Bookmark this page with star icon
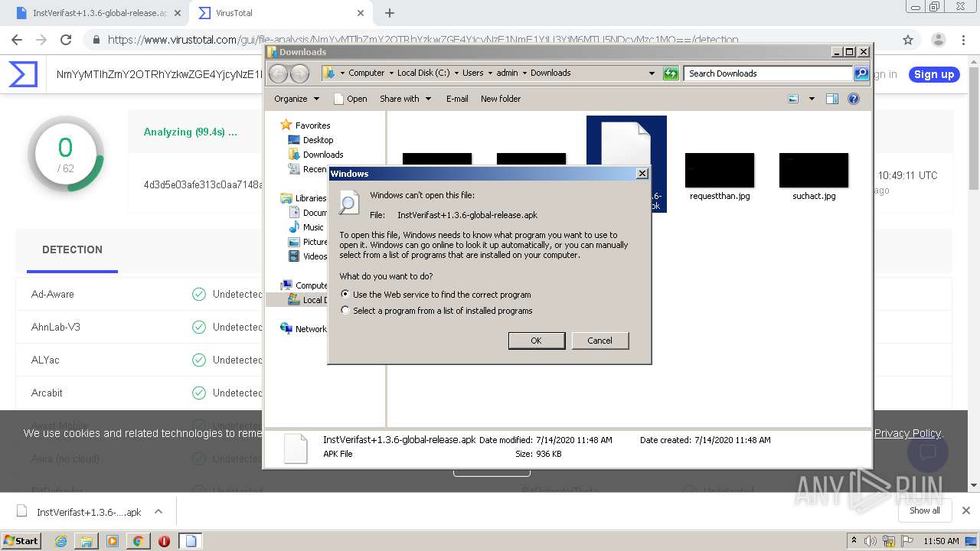 click(x=908, y=40)
